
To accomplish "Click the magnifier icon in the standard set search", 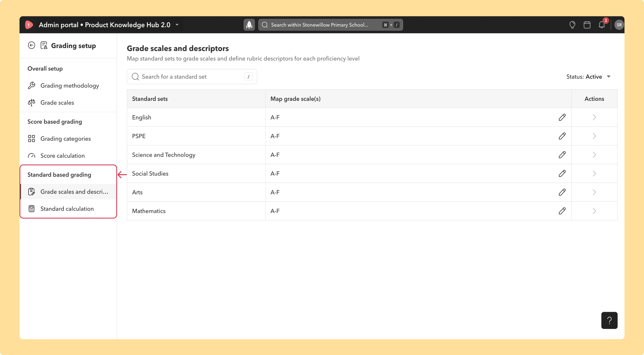I will click(x=135, y=77).
